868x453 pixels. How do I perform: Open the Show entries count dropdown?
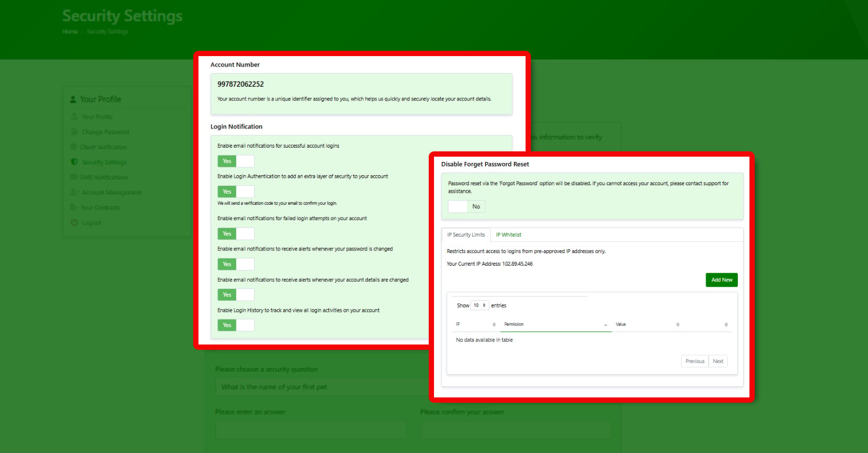click(480, 305)
